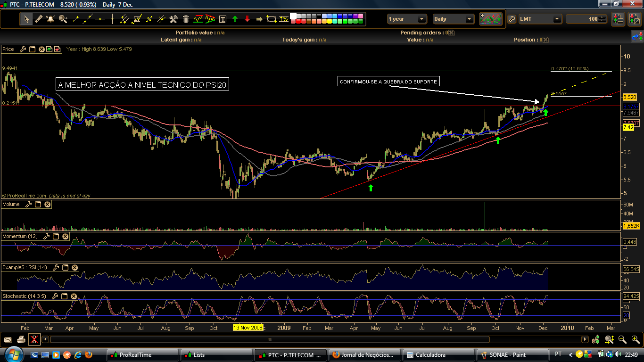The image size is (644, 362).
Task: Select the text annotation tool
Action: pos(223,19)
